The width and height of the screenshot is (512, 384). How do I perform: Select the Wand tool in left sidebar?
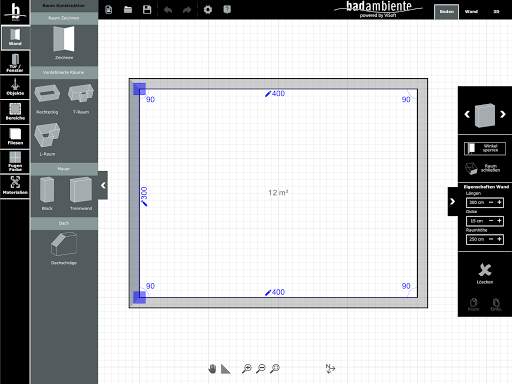[x=15, y=37]
